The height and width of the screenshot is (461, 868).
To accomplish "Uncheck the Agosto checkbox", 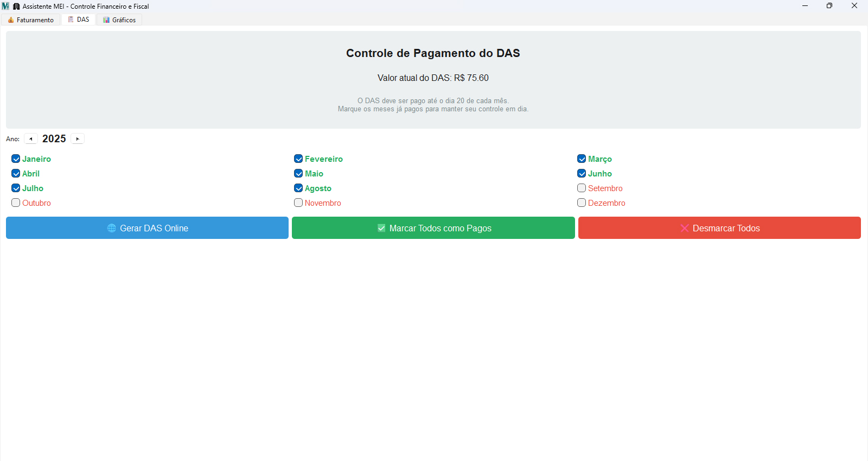I will point(298,188).
